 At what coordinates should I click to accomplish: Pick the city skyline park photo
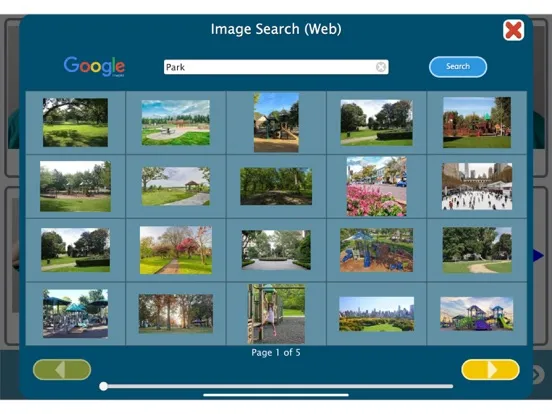376,314
